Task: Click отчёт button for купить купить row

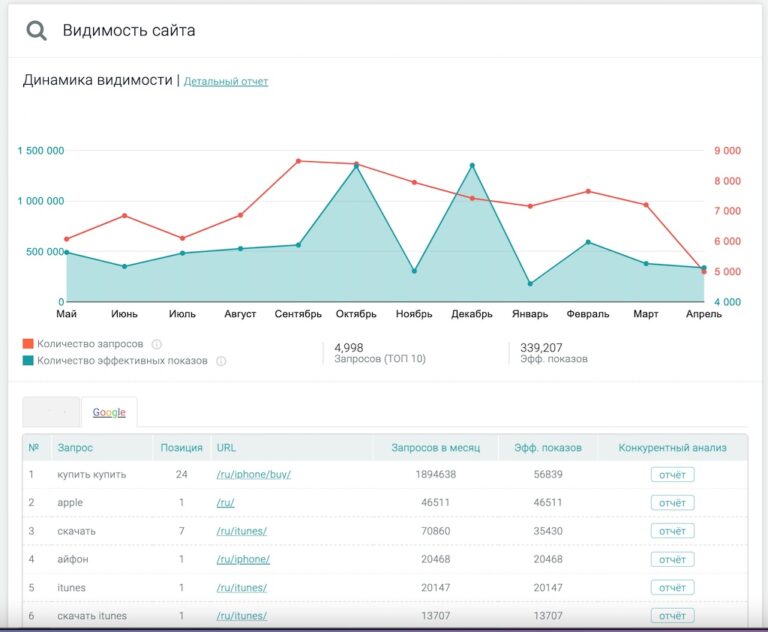Action: tap(672, 474)
